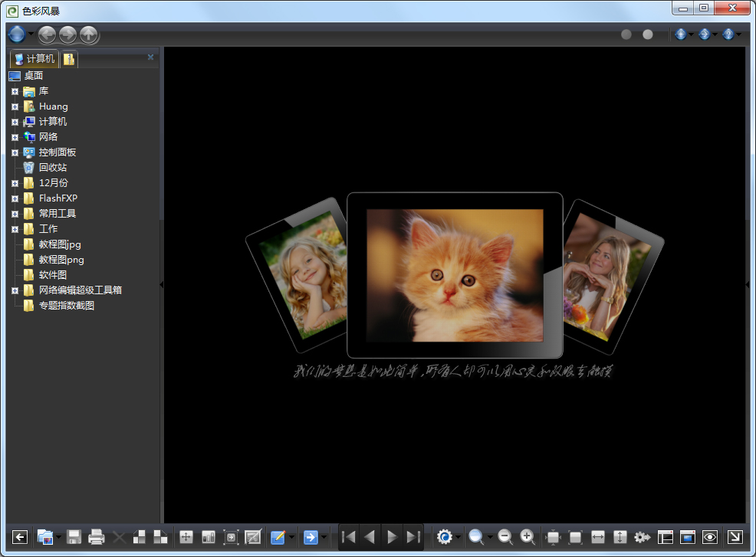The height and width of the screenshot is (557, 756).
Task: Click the blue swirl gear settings icon
Action: point(445,537)
